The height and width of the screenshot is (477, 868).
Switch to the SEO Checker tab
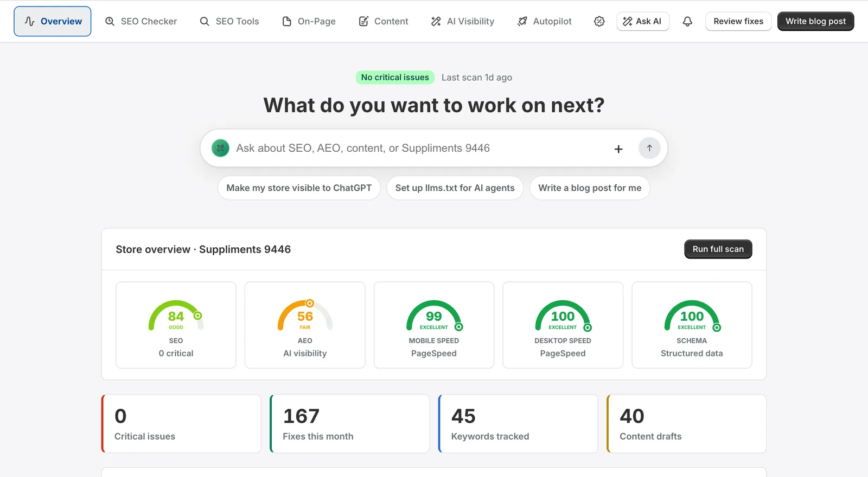click(x=141, y=21)
